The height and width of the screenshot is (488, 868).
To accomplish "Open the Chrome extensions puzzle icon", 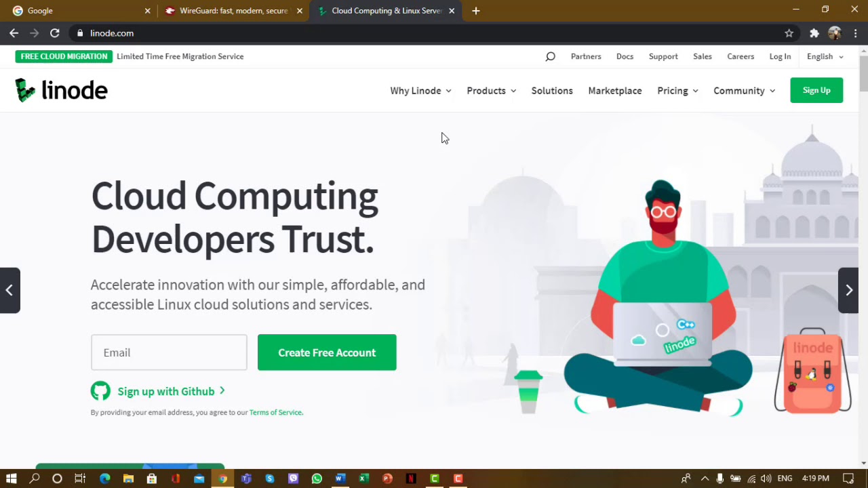I will point(814,33).
